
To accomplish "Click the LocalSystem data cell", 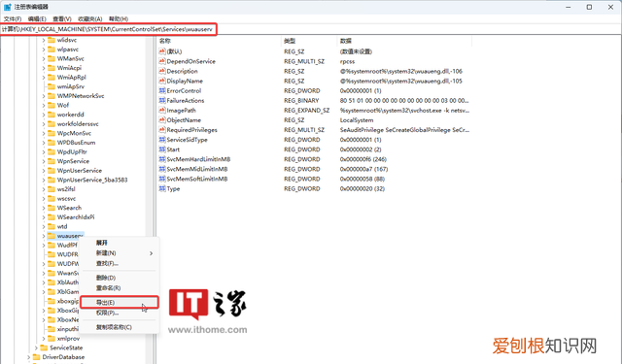I will click(x=357, y=120).
